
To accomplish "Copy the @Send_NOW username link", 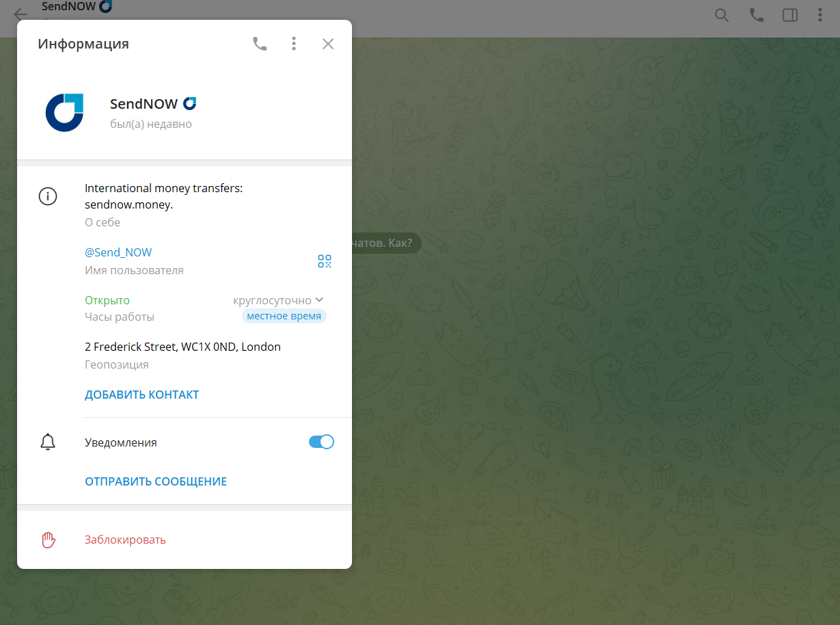I will [x=118, y=252].
